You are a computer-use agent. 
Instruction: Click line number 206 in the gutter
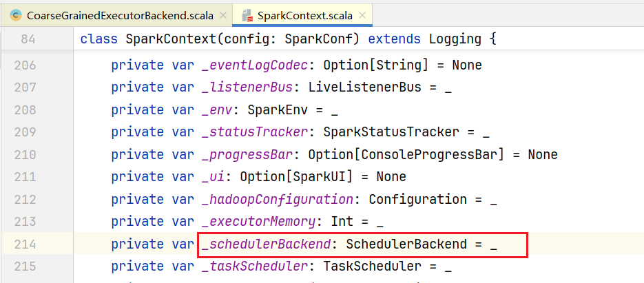pos(25,65)
